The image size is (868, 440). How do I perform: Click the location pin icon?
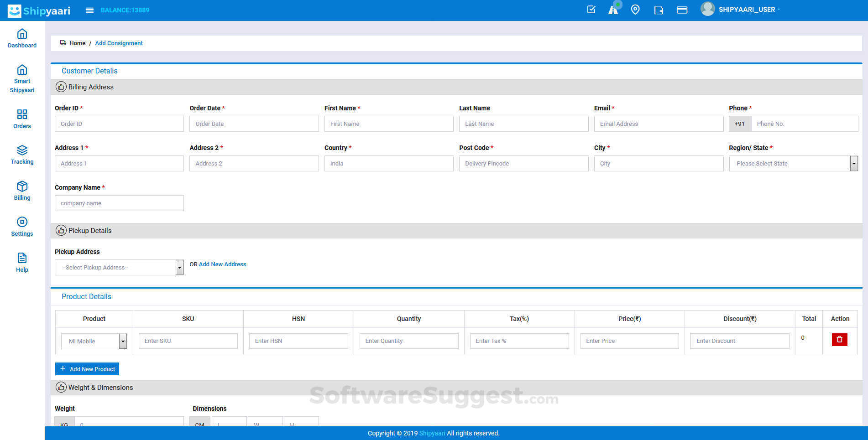pyautogui.click(x=635, y=10)
